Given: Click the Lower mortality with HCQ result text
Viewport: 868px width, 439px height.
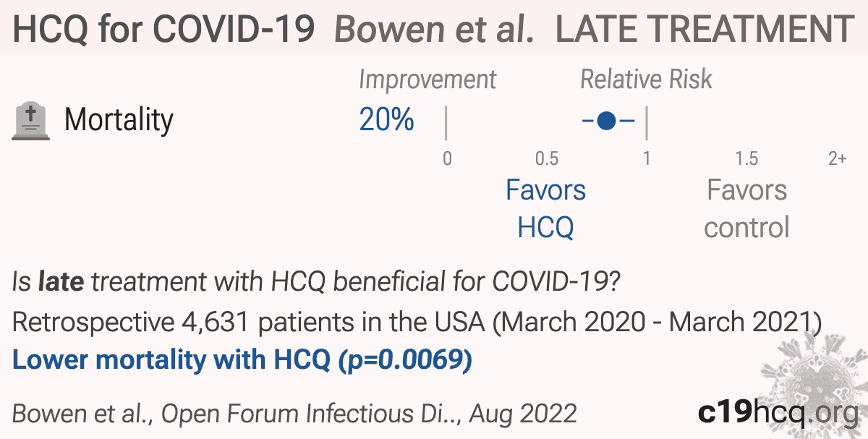Looking at the screenshot, I should pos(242,359).
